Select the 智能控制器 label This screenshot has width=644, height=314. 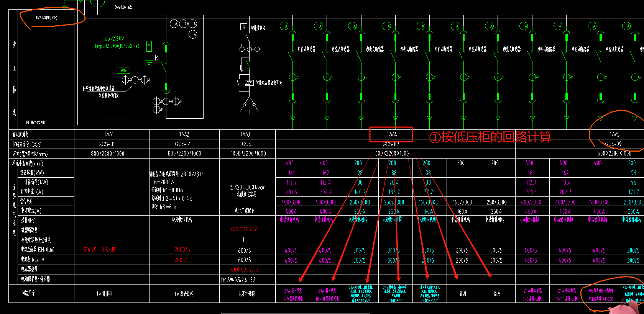click(258, 28)
